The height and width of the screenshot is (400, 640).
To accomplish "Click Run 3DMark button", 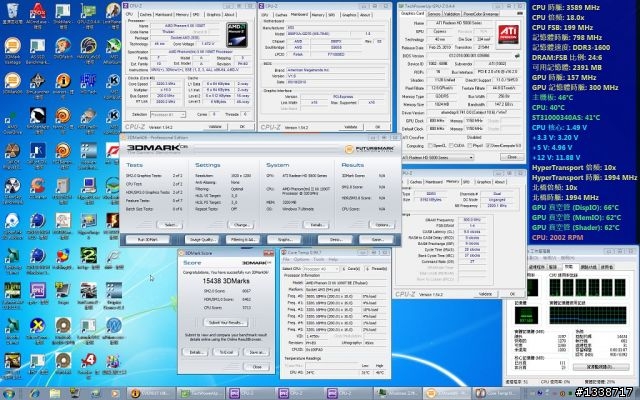I will click(147, 240).
